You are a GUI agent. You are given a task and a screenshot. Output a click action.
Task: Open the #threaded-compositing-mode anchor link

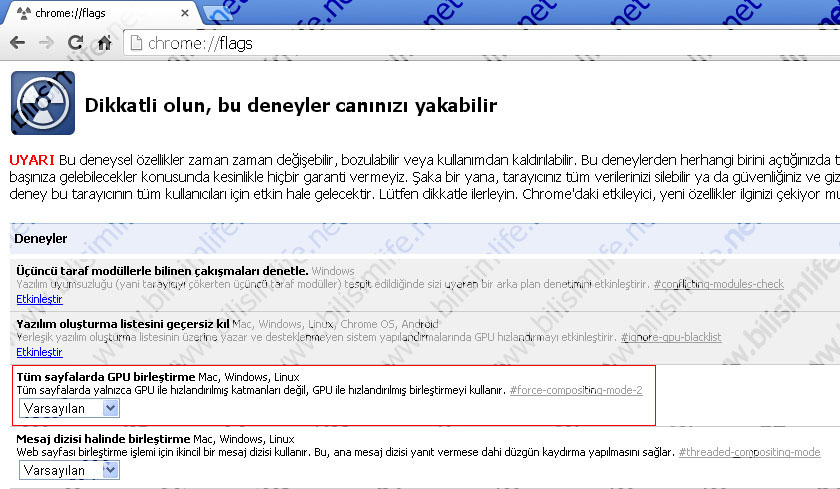[x=749, y=452]
